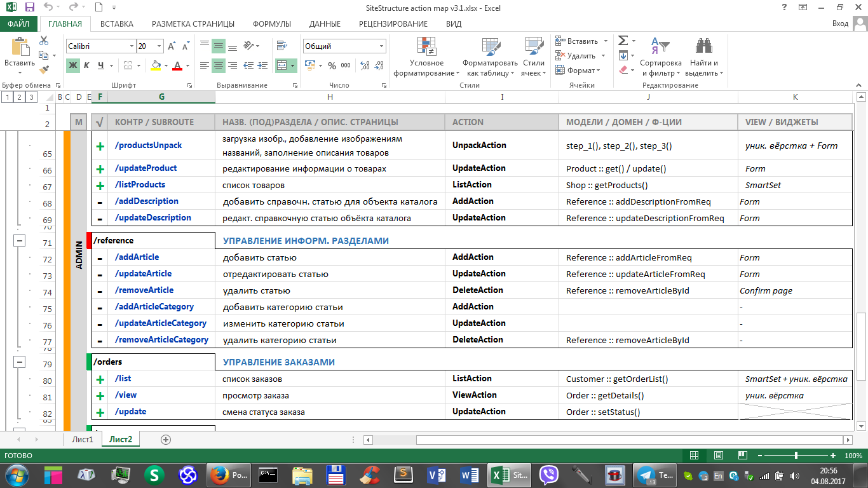868x488 pixels.
Task: Open the ФАЙЛ backstage menu
Action: click(x=18, y=24)
